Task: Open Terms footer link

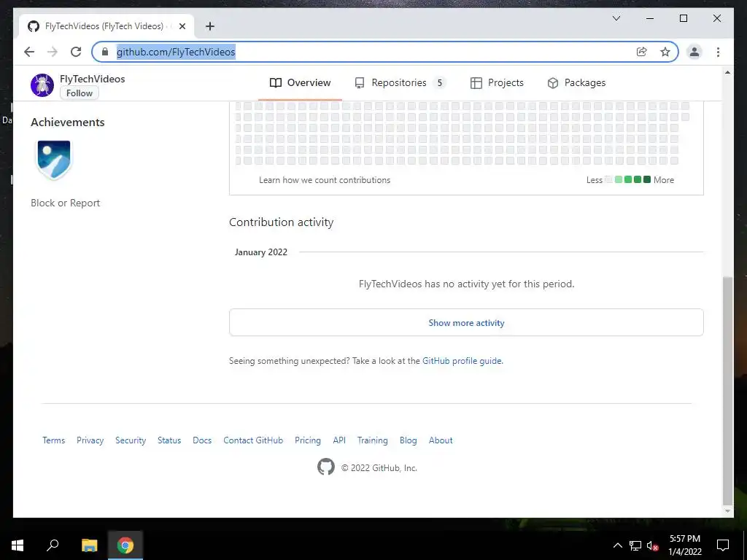Action: pyautogui.click(x=54, y=440)
